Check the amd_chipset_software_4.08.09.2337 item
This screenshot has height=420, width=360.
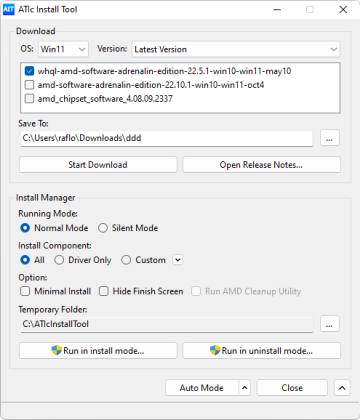pyautogui.click(x=29, y=99)
